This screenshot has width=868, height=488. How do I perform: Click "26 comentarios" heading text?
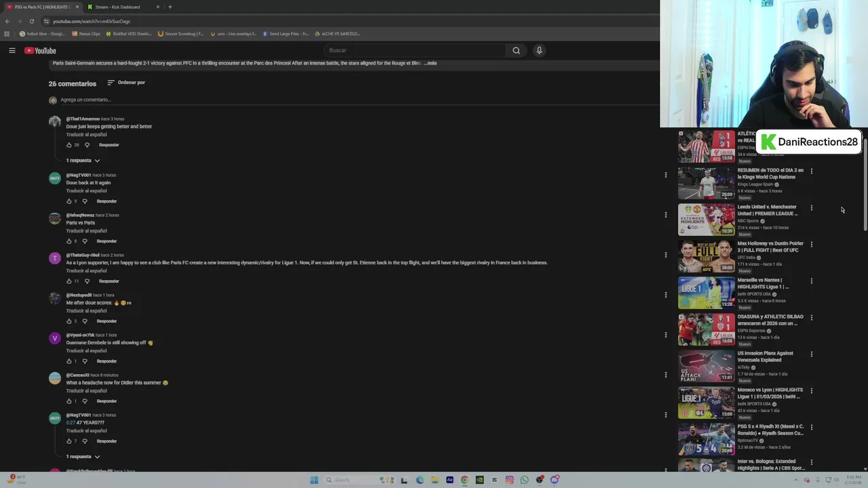(x=73, y=83)
